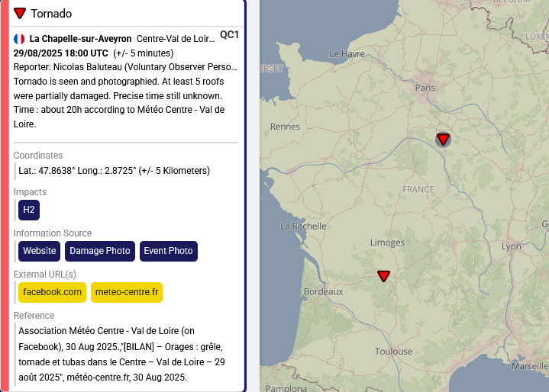Click the Centre-Val de Loir… region text
The image size is (549, 392).
pos(176,39)
